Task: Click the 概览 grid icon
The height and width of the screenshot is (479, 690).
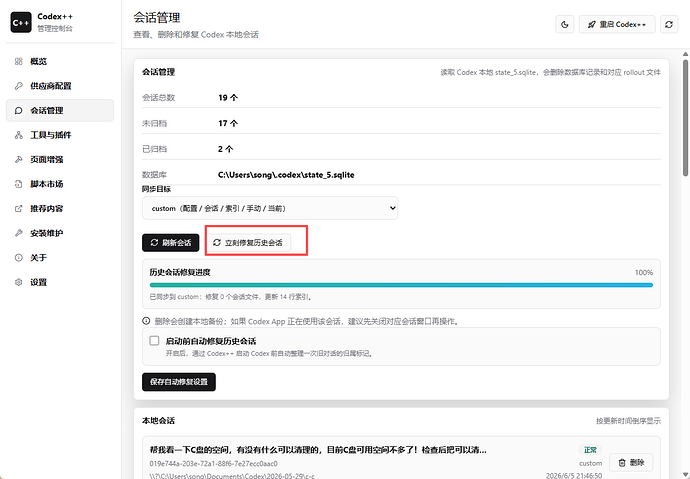Action: [x=18, y=61]
